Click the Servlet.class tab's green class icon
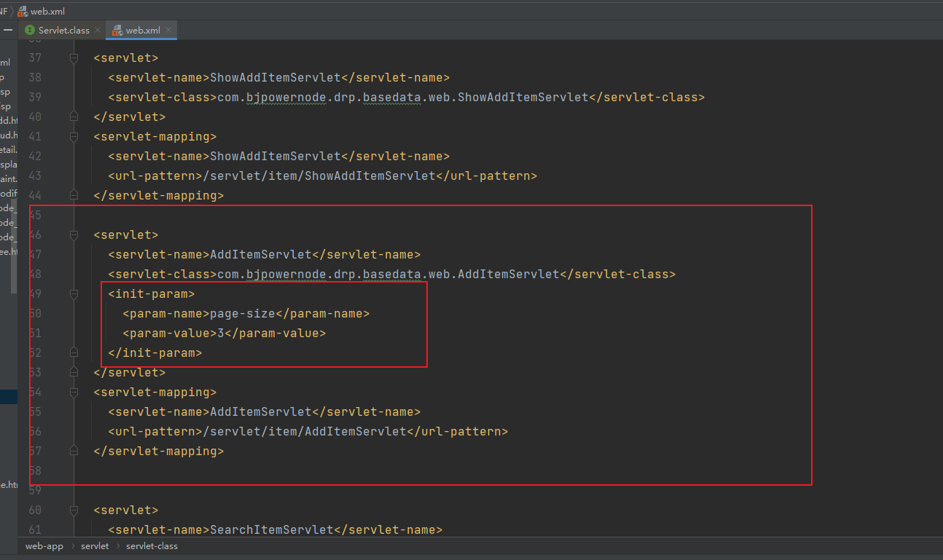Image resolution: width=943 pixels, height=560 pixels. pos(30,30)
